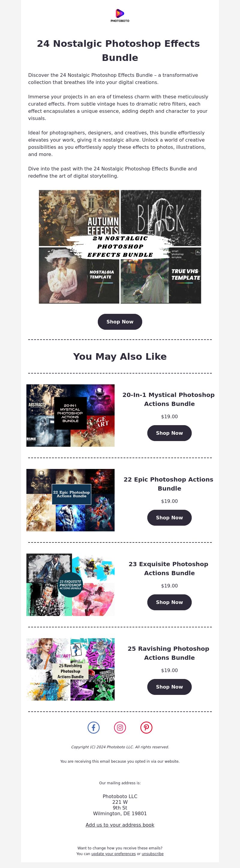Click the 20-In-1 Mystical Photoshop Actions Bundle title
240x868 pixels.
(169, 399)
